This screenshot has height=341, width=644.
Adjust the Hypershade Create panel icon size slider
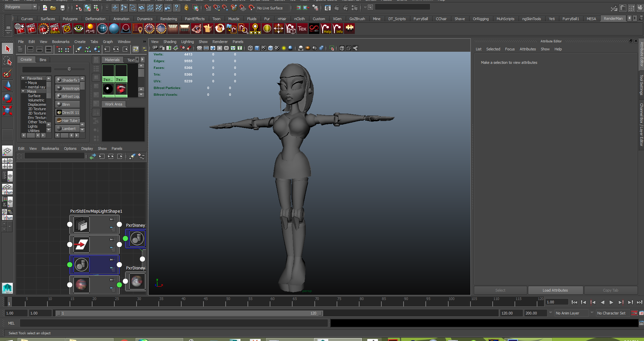(x=69, y=69)
